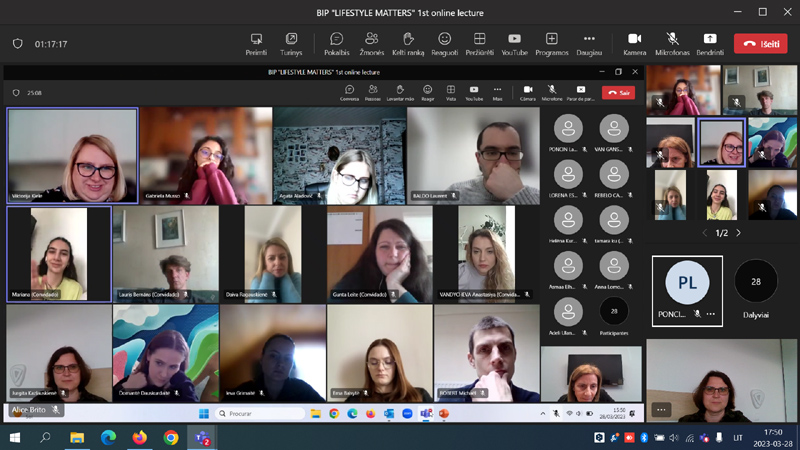
Task: Open the YouTube app in outer toolbar
Action: pos(514,39)
